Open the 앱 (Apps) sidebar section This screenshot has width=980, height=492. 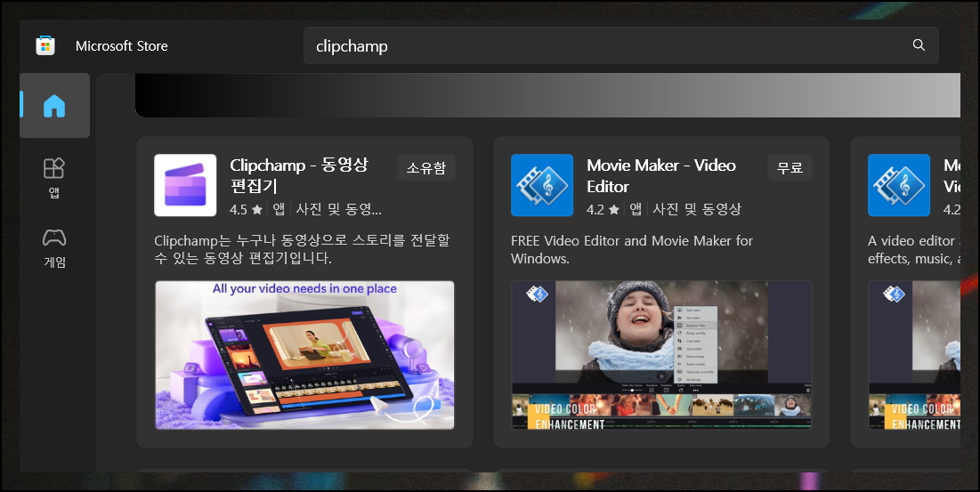(x=54, y=178)
